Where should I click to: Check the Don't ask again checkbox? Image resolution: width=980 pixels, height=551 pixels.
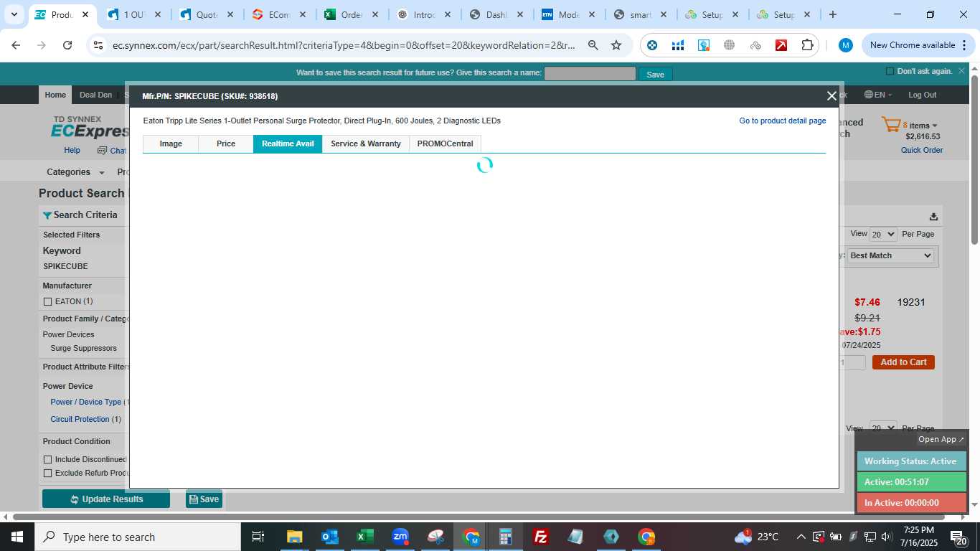tap(890, 71)
